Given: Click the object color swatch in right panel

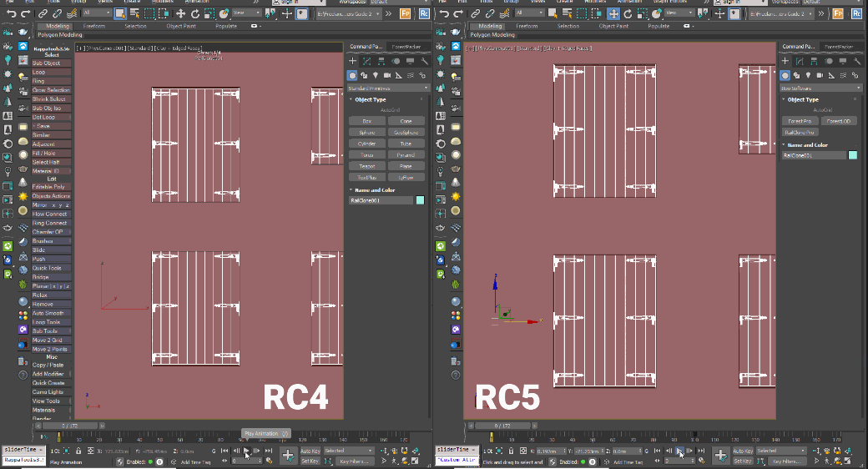Looking at the screenshot, I should pyautogui.click(x=853, y=155).
